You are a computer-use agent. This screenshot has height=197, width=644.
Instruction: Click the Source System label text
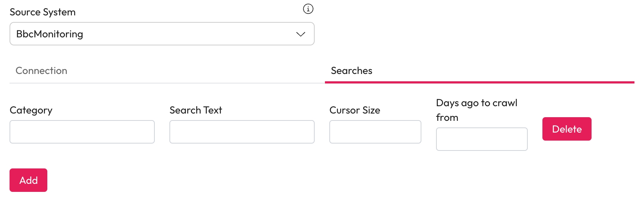pos(43,12)
